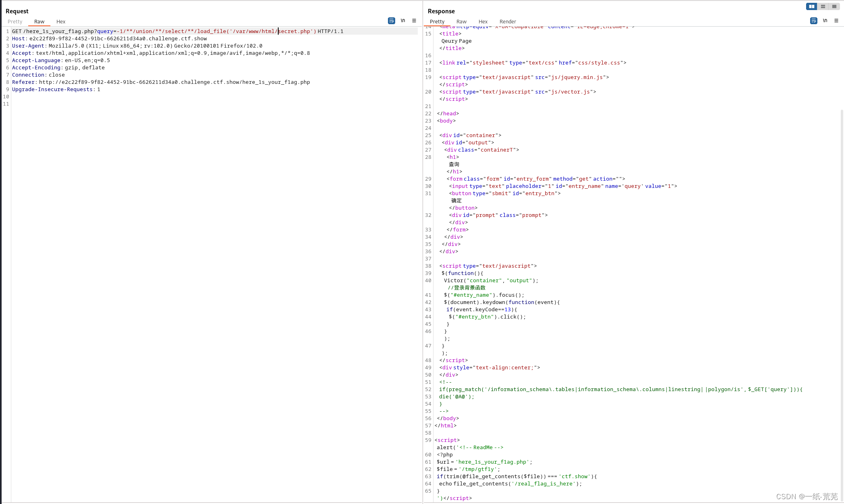Click the Victor("container", "output") line
This screenshot has width=844, height=504.
pos(491,281)
